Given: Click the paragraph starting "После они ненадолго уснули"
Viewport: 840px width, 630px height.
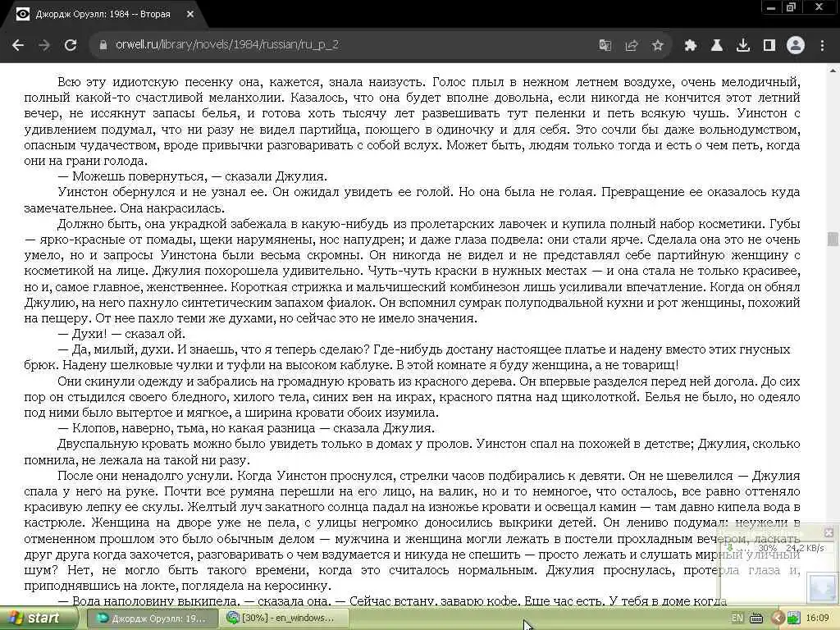Looking at the screenshot, I should 412,531.
